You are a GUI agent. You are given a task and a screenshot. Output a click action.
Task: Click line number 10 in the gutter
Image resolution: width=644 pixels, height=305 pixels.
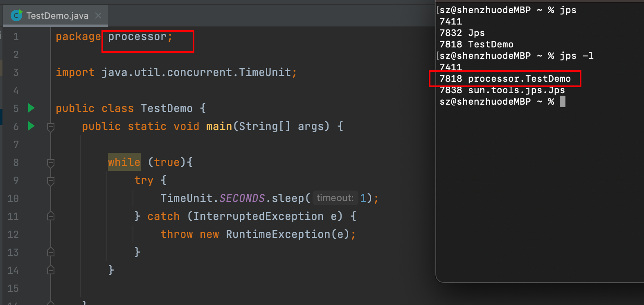click(13, 198)
